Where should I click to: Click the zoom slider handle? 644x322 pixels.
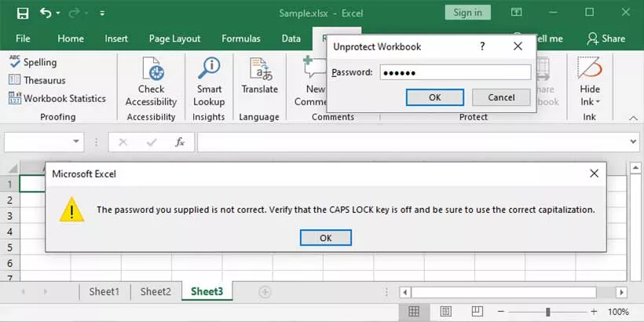pos(547,312)
